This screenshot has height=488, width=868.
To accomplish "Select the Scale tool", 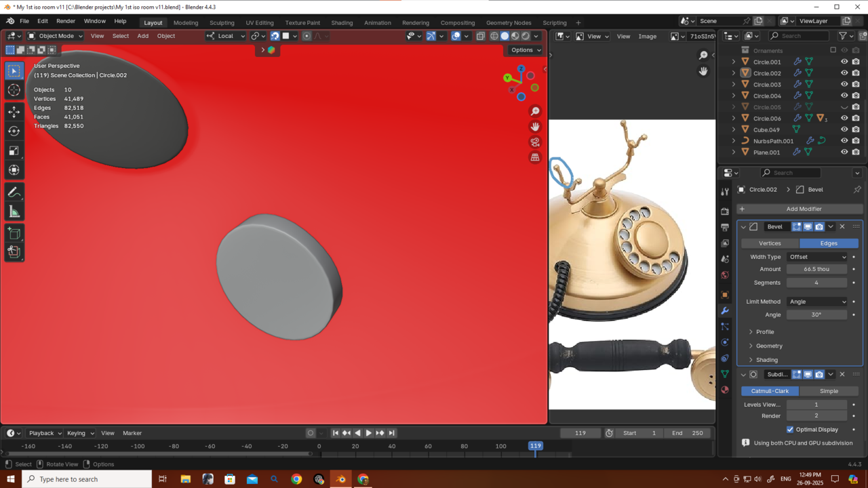I will tap(14, 150).
